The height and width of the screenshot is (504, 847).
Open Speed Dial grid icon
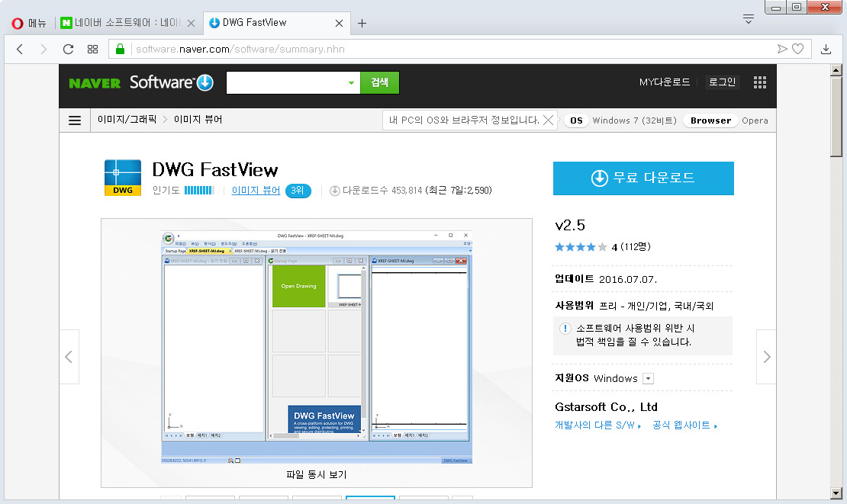coord(93,49)
